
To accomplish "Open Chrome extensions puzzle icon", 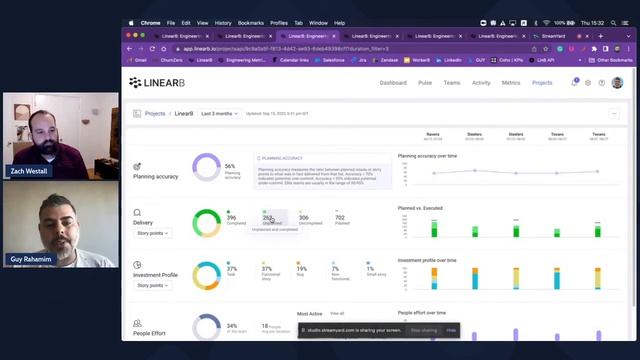I will coord(594,49).
